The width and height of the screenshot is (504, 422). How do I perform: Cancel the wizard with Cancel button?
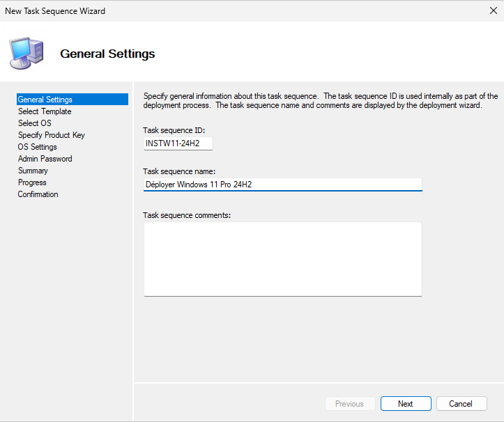[460, 404]
